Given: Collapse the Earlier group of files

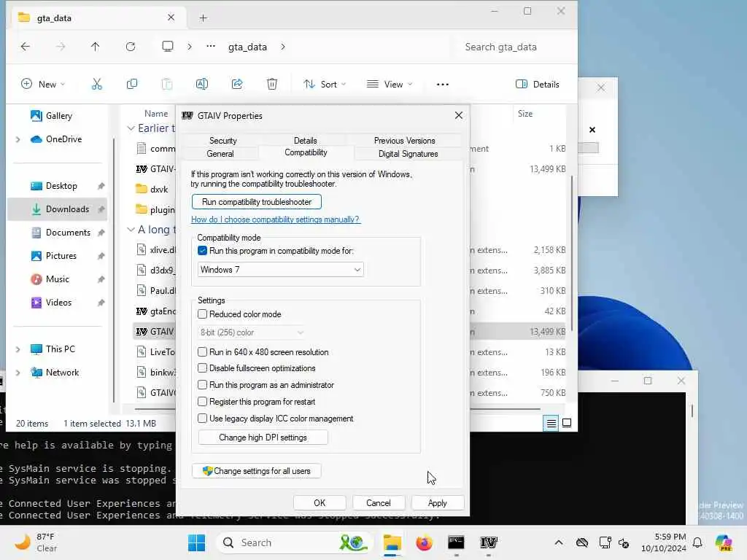Looking at the screenshot, I should click(x=131, y=128).
